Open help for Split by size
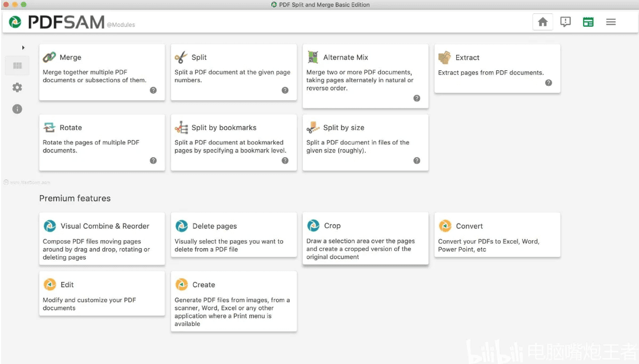Screen dimensions: 639x364 [x=417, y=161]
